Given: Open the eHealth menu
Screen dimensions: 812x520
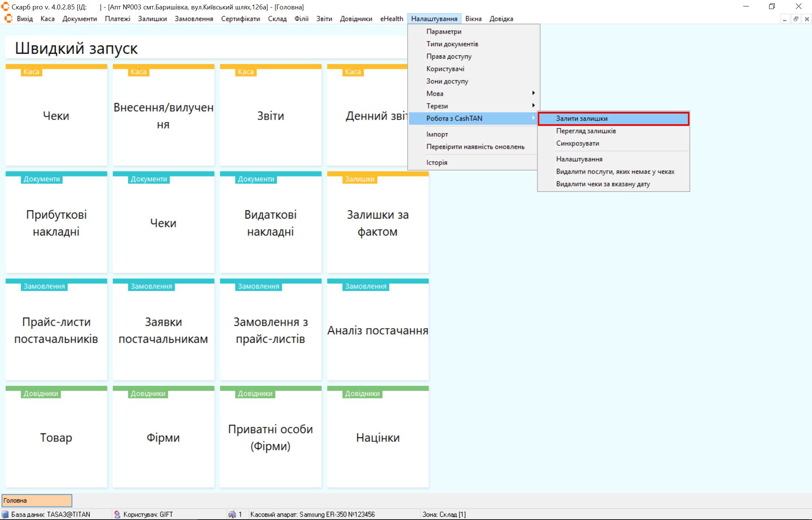Looking at the screenshot, I should 391,19.
